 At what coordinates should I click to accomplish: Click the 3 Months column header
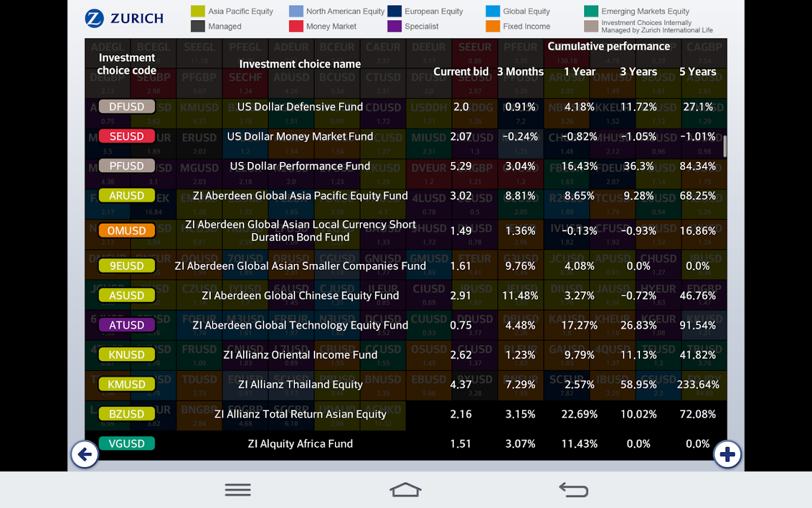(520, 72)
